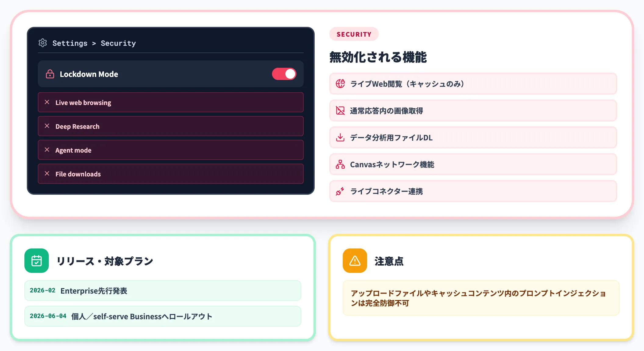The height and width of the screenshot is (351, 644).
Task: Click the Settings gear icon
Action: (x=43, y=43)
